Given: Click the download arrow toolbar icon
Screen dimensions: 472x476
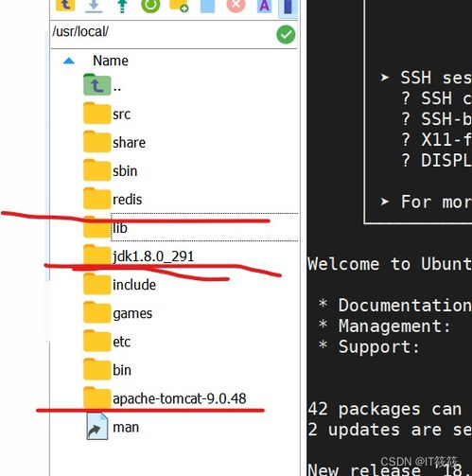Looking at the screenshot, I should point(94,6).
